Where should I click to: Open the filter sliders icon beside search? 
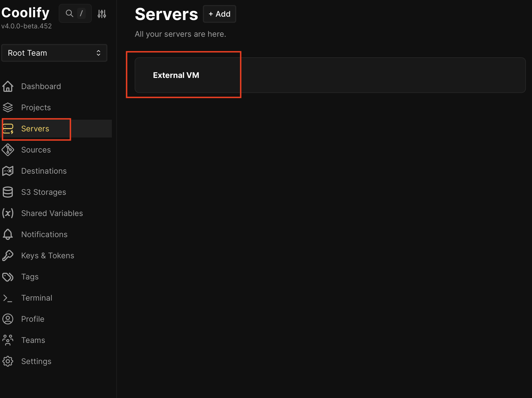click(102, 13)
